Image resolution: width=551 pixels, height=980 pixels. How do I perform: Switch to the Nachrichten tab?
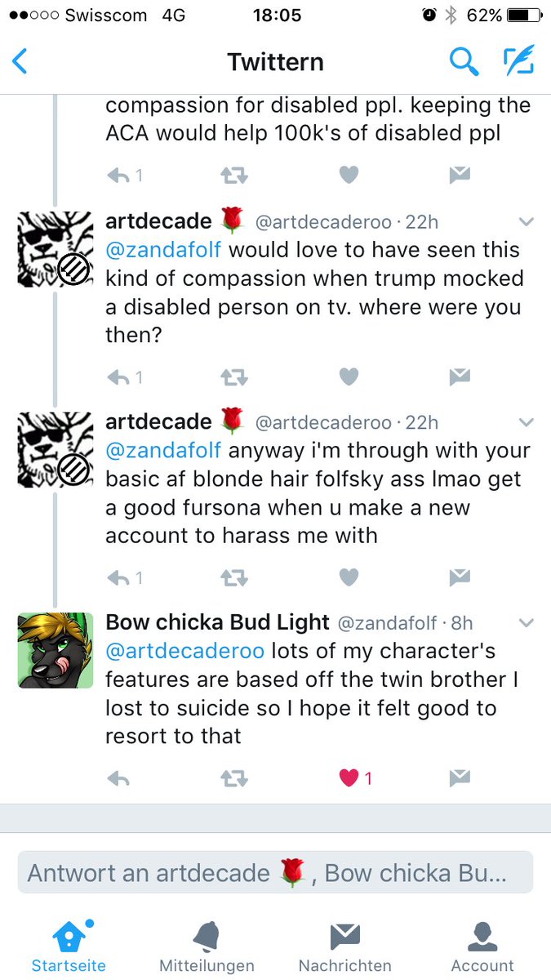[x=344, y=947]
